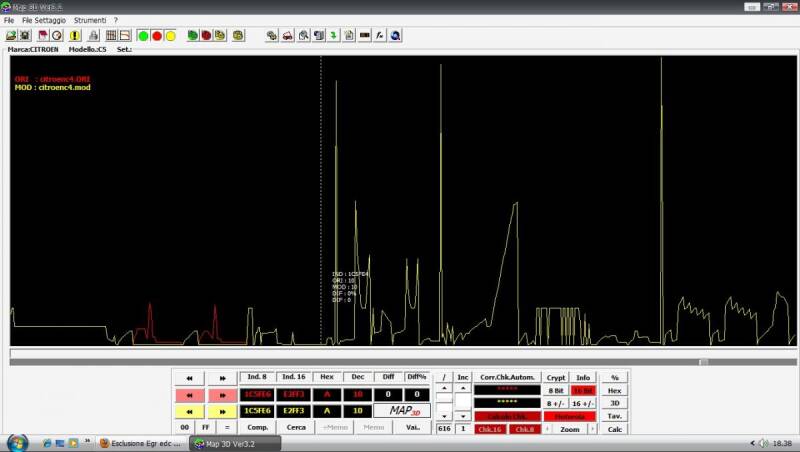
Task: Click the gauge dial toolbar icon
Action: click(57, 36)
